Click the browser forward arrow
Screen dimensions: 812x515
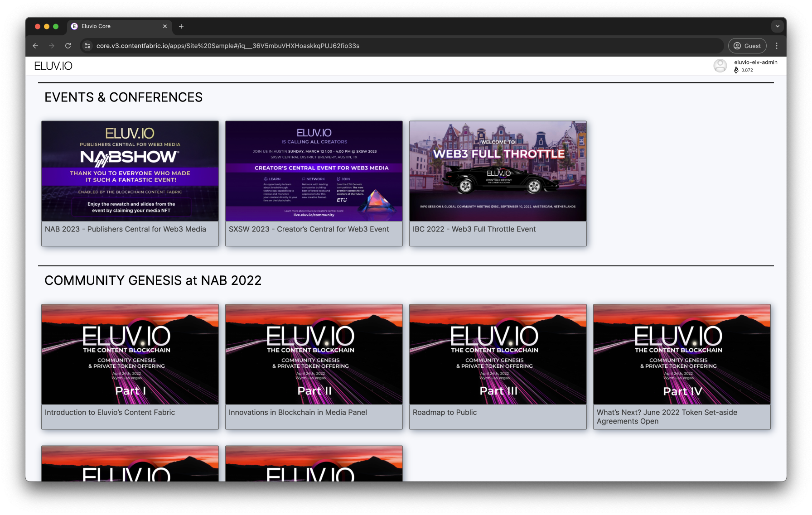click(x=52, y=46)
